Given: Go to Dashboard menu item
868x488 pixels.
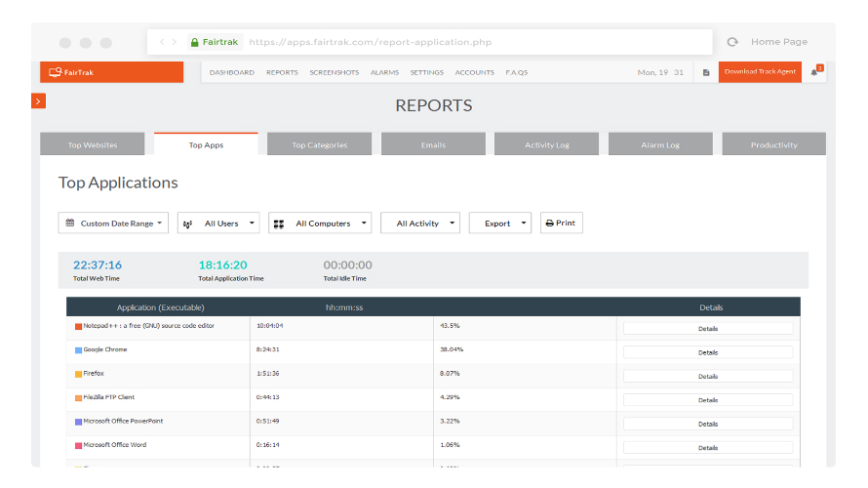Looking at the screenshot, I should (232, 72).
